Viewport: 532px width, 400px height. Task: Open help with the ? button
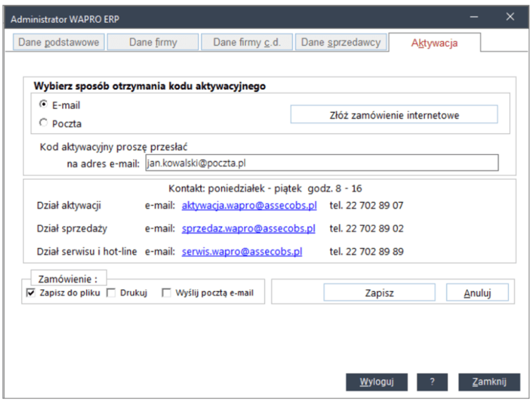coord(432,382)
